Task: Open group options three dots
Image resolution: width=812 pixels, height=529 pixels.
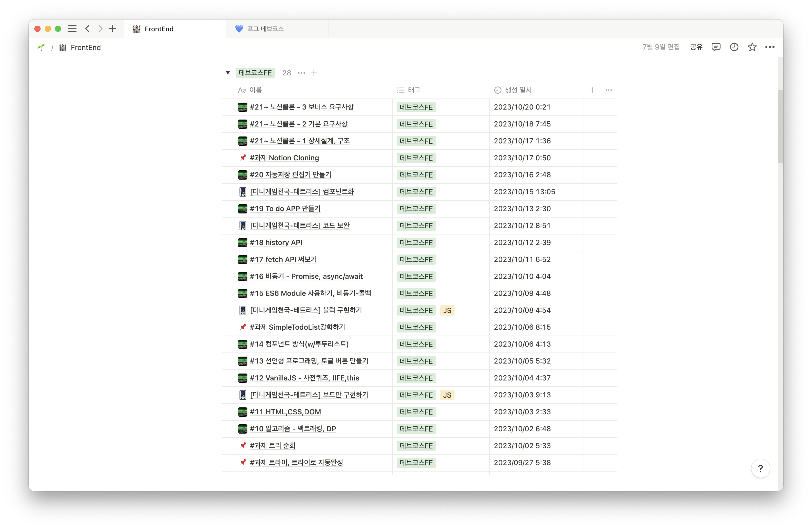Action: (x=301, y=73)
